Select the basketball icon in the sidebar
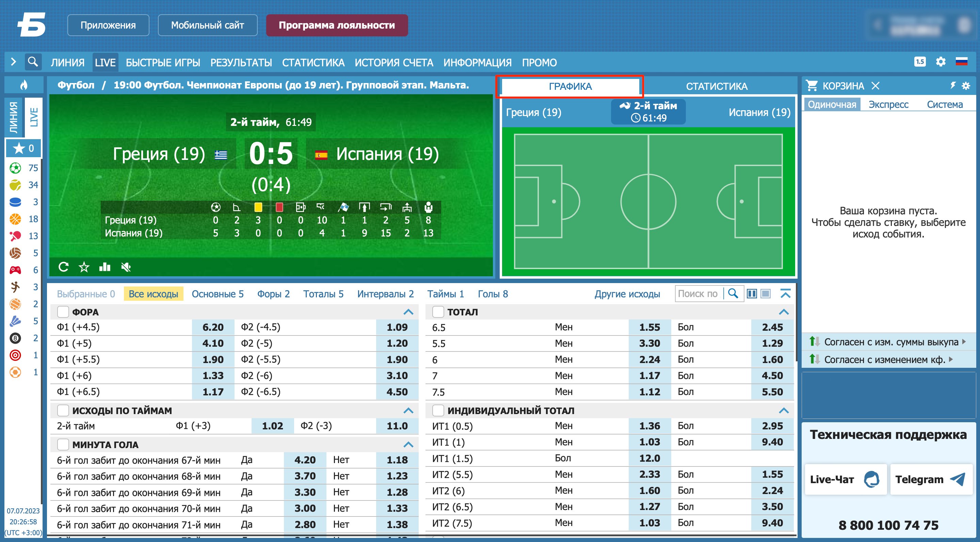Image resolution: width=980 pixels, height=542 pixels. pos(15,219)
